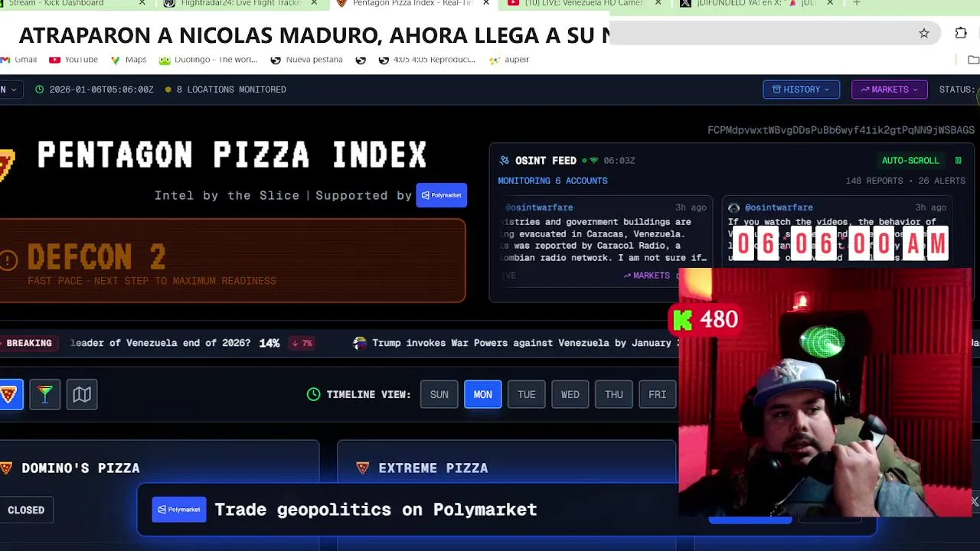Click the BREAKING label in ticker

(28, 343)
